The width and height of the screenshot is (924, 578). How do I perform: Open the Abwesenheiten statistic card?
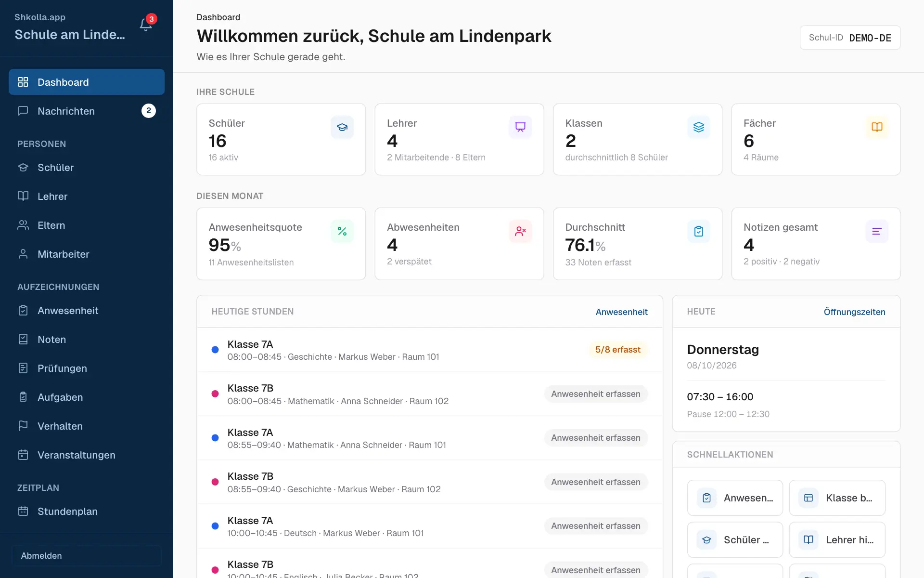click(459, 244)
